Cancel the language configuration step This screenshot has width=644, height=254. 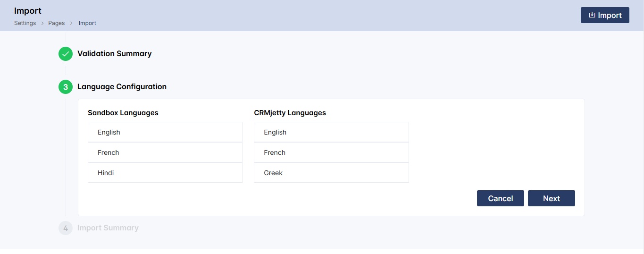pyautogui.click(x=500, y=198)
